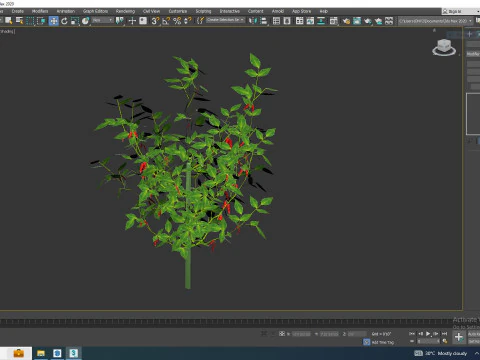Click the large Set Keys plus button
Viewport: 480px width, 360px height.
459,337
